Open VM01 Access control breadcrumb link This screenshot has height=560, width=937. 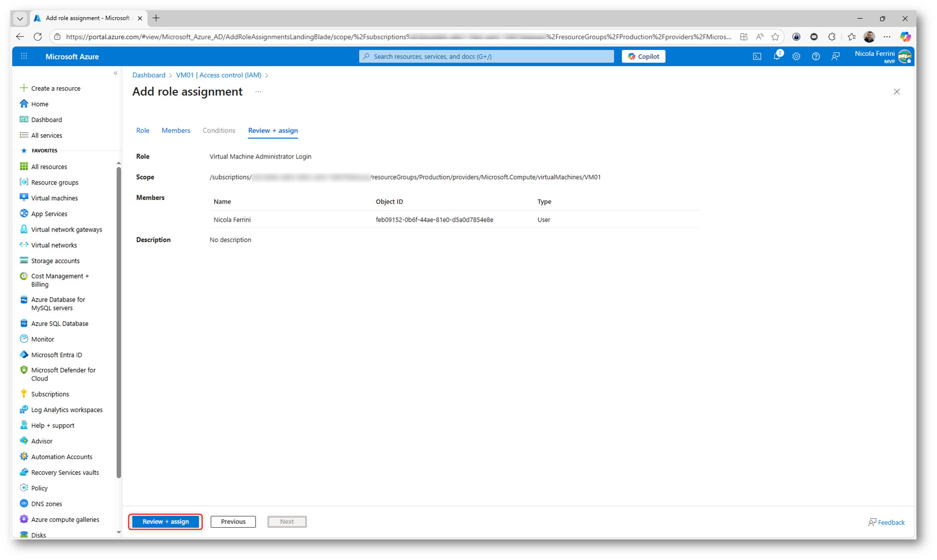coord(218,75)
